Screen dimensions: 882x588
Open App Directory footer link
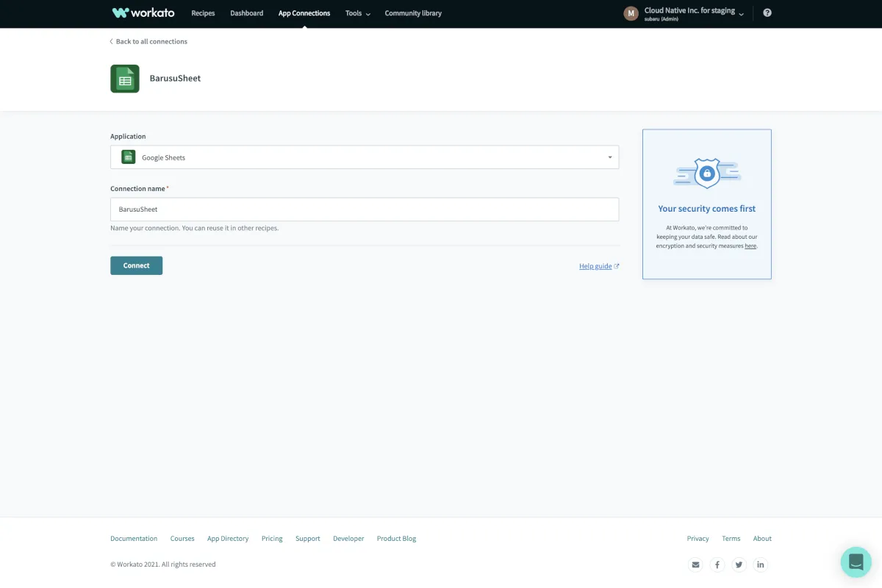click(x=228, y=539)
